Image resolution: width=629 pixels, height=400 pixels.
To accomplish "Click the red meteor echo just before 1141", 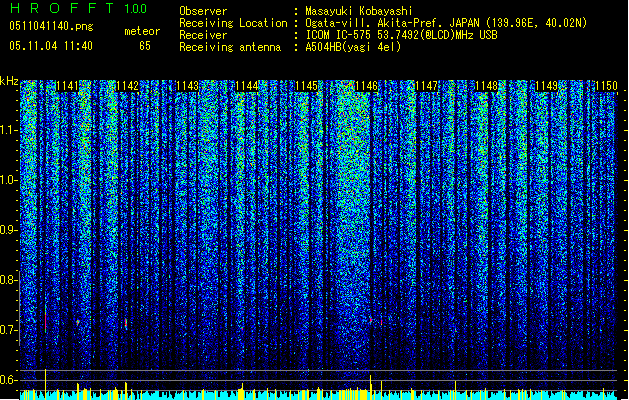I will tap(46, 320).
